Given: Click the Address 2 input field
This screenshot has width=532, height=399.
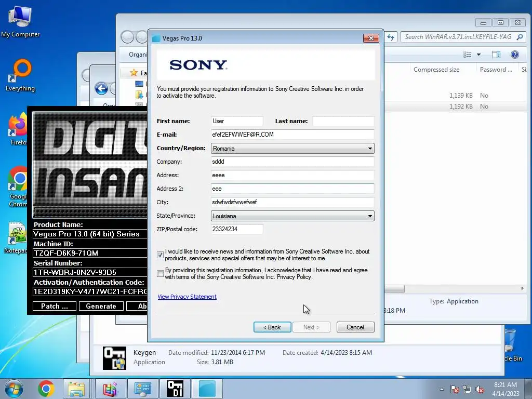Looking at the screenshot, I should click(x=292, y=189).
